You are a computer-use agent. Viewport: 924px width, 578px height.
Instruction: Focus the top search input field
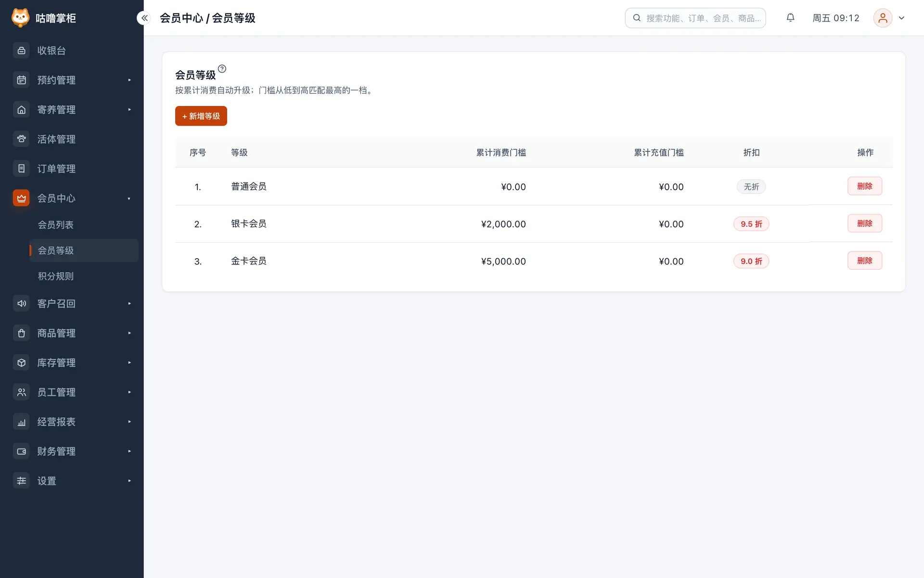point(695,18)
